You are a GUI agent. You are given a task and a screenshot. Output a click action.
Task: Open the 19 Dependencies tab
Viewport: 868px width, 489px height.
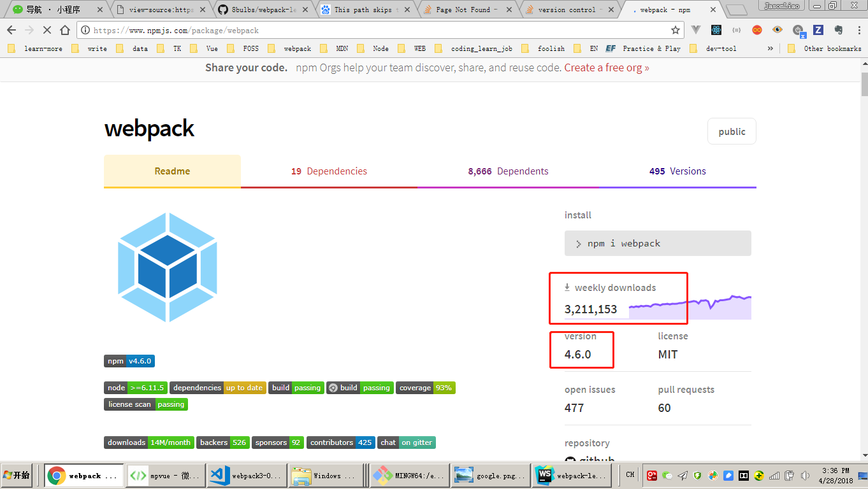pos(329,171)
